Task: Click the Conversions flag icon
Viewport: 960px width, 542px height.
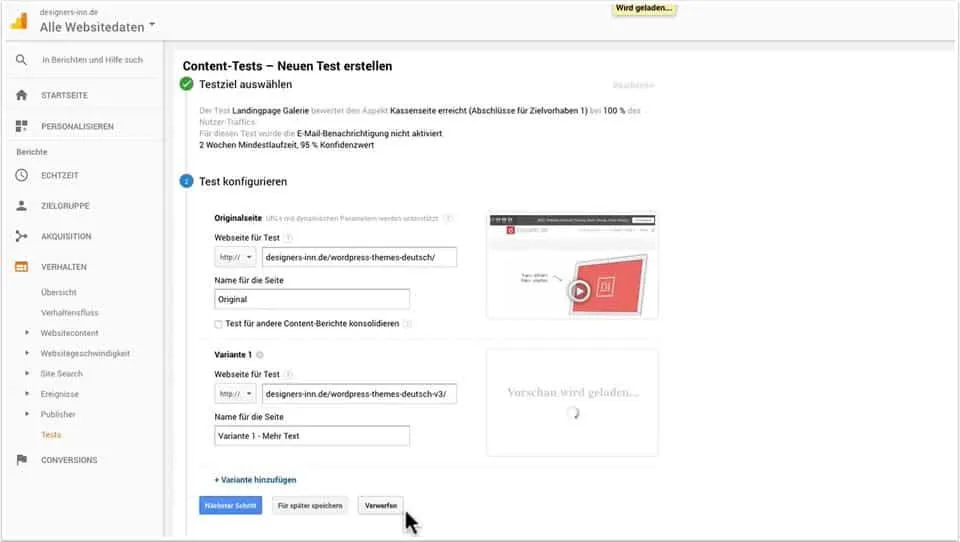Action: (21, 460)
